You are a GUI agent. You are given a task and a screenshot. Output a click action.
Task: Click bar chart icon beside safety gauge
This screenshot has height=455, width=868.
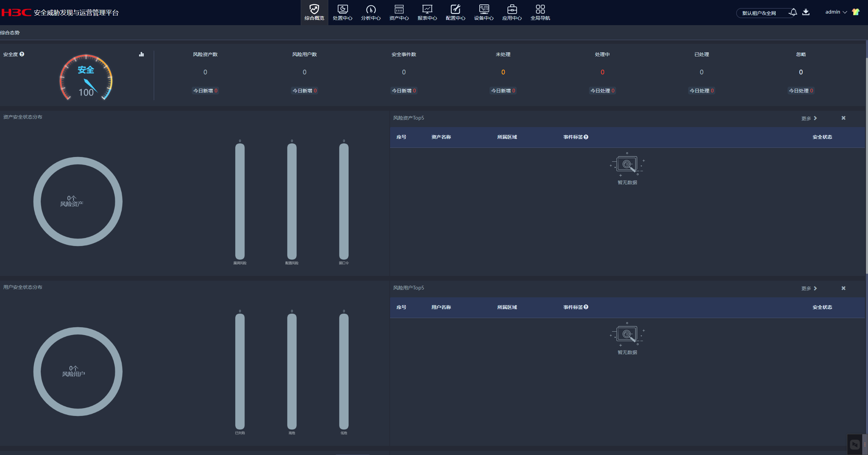pyautogui.click(x=142, y=54)
